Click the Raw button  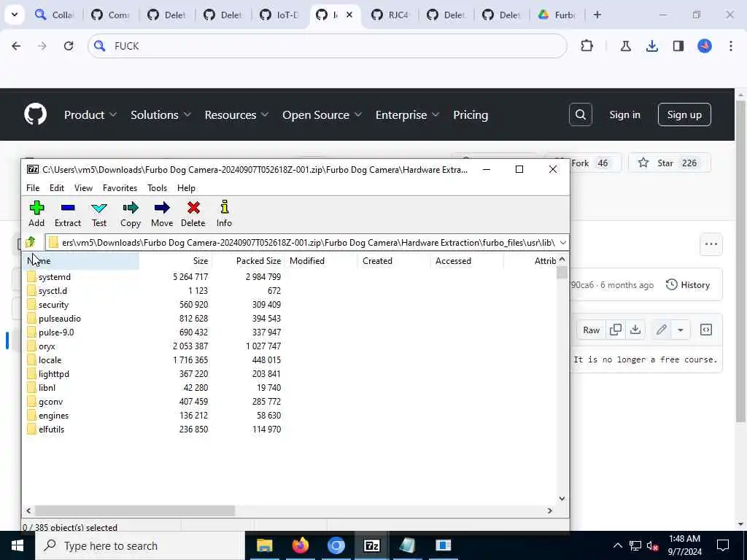coord(591,330)
